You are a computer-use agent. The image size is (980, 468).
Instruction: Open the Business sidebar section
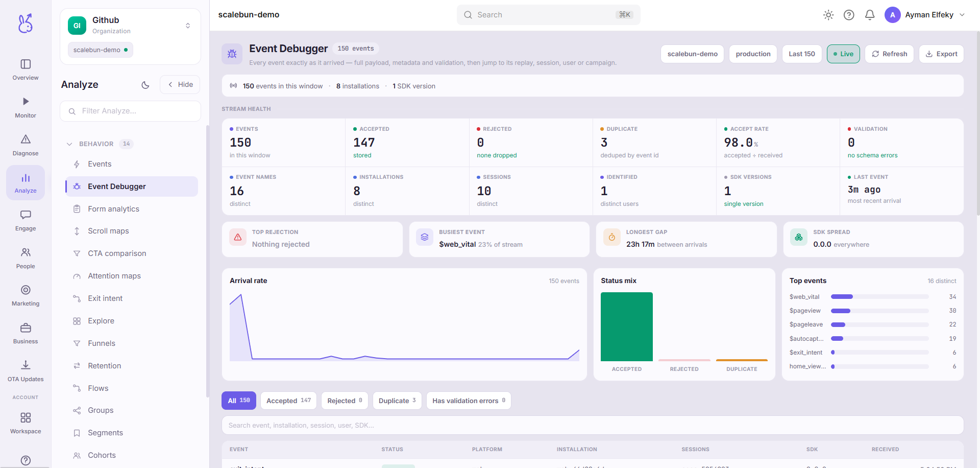tap(26, 334)
